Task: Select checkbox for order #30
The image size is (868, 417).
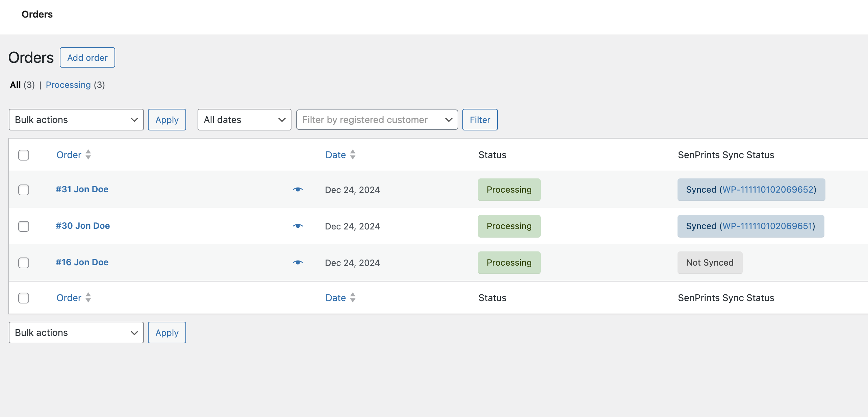Action: pyautogui.click(x=24, y=226)
